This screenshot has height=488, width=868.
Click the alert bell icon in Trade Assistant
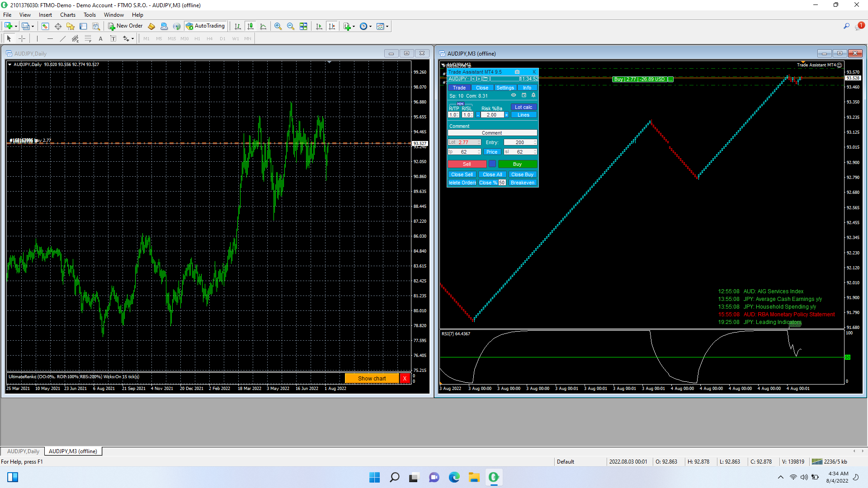click(x=533, y=95)
